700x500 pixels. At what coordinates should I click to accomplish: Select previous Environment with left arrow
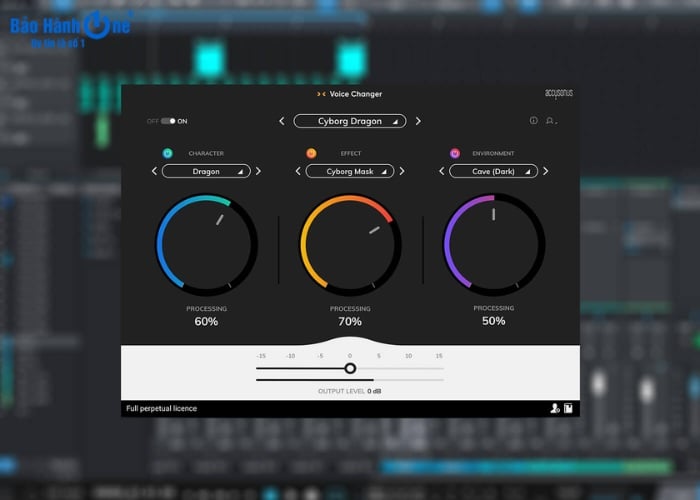[442, 171]
